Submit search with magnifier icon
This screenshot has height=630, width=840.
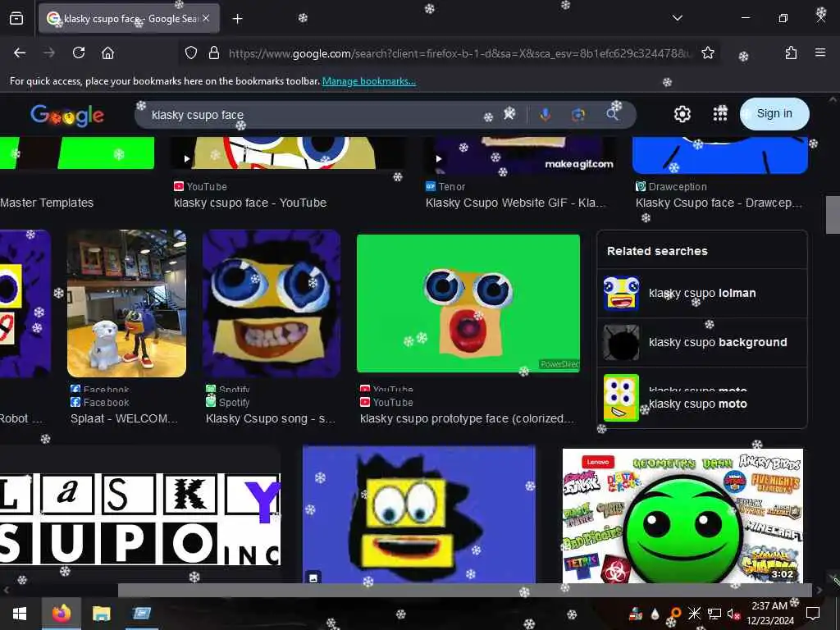click(x=612, y=114)
